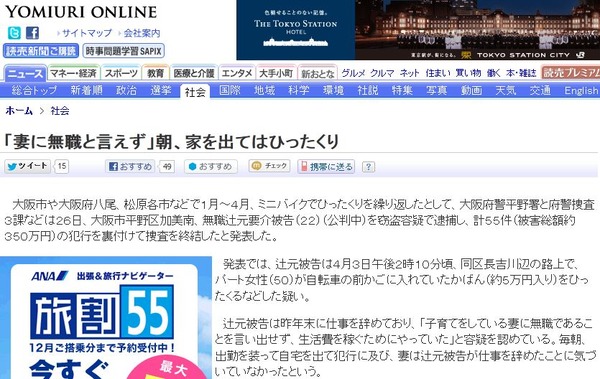Viewport: 600px width, 379px height.
Task: Open 働く link
Action: (x=494, y=73)
